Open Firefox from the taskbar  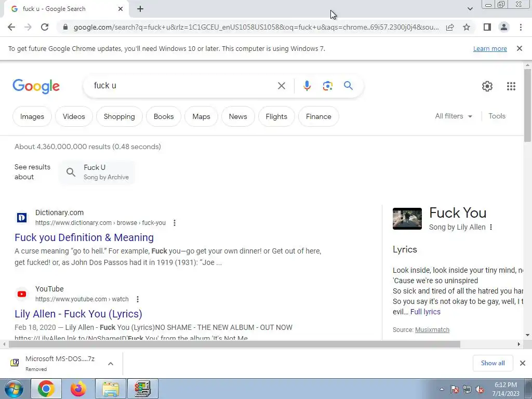tap(78, 389)
